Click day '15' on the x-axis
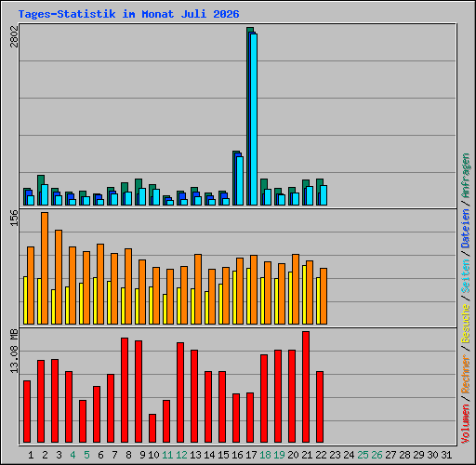 [223, 455]
